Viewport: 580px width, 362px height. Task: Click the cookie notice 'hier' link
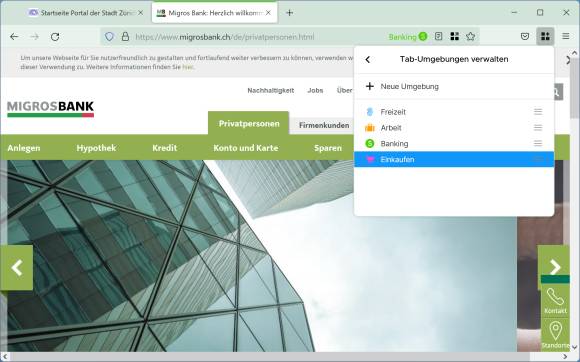coord(188,67)
